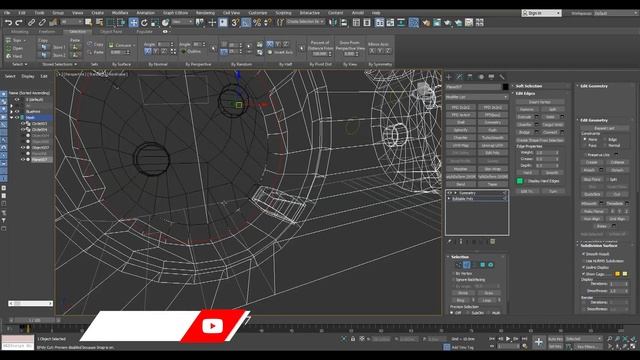Open the Graph Editors menu
This screenshot has height=360, width=640.
tap(176, 13)
